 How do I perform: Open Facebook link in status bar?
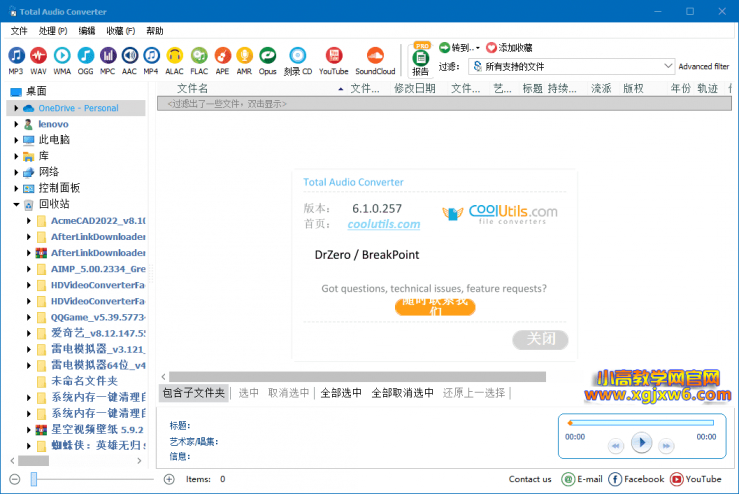(636, 479)
